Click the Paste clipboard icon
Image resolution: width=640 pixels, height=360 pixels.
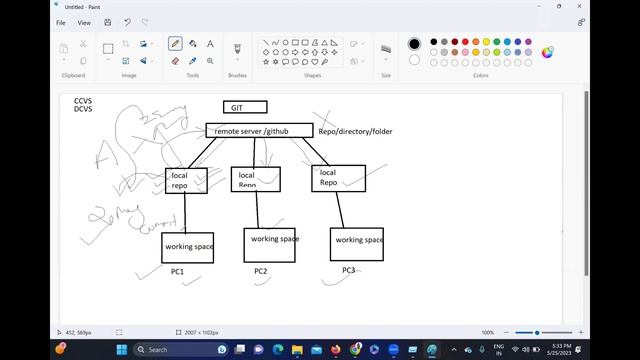(x=64, y=49)
